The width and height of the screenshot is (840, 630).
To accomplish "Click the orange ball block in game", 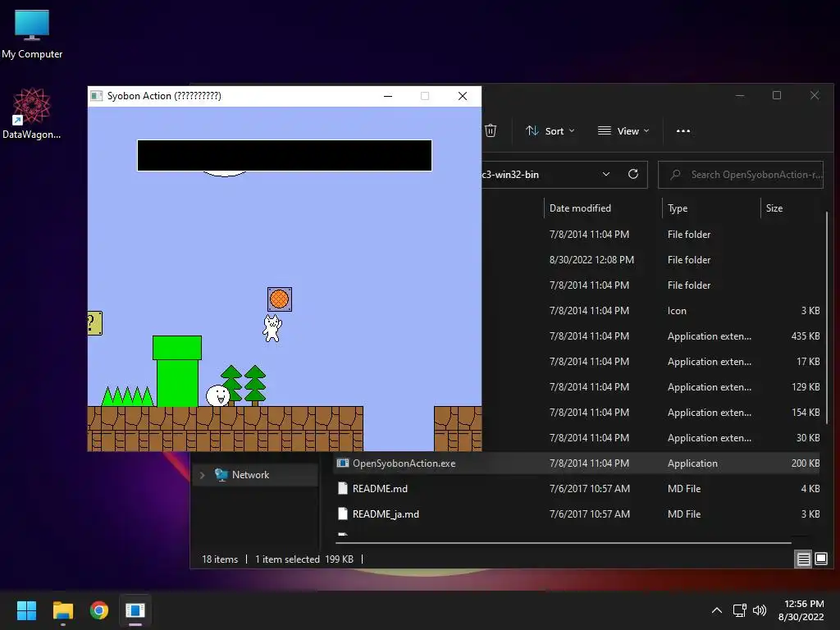I will click(280, 299).
